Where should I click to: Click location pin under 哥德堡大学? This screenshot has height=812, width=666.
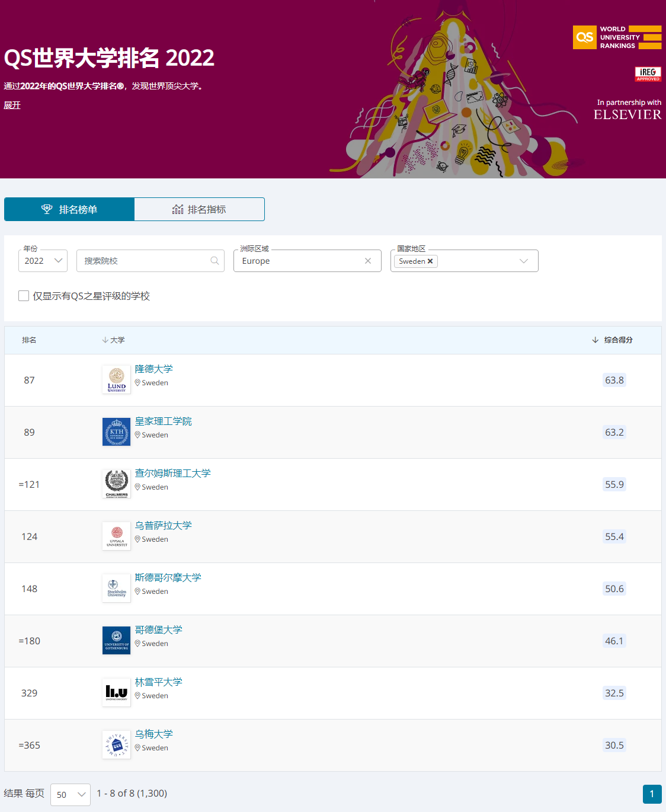137,644
